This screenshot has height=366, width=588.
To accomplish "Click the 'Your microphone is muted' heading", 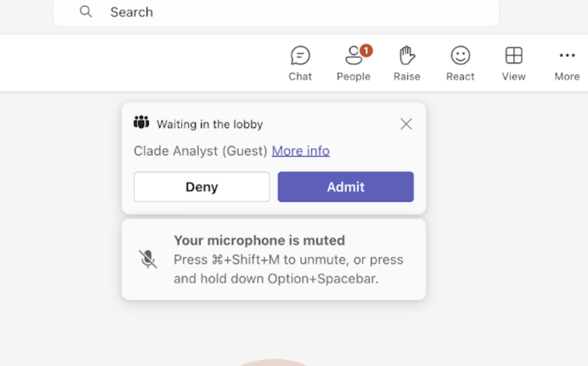I will pos(260,240).
